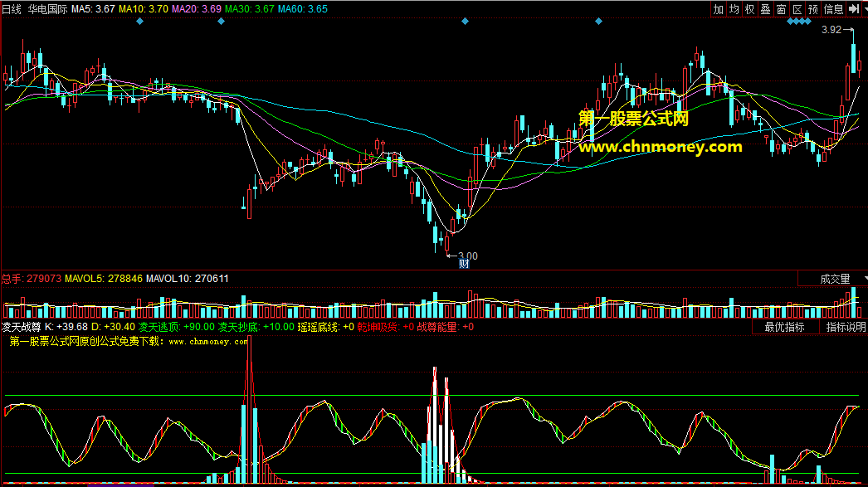The width and height of the screenshot is (868, 487).
Task: Click the second blue diamond info marker
Action: (x=221, y=21)
